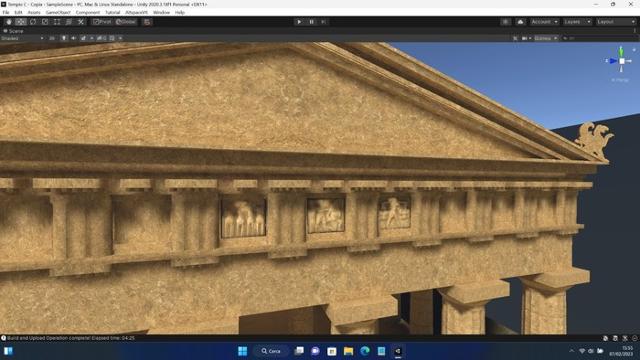Select the Rect tool
Image resolution: width=640 pixels, height=360 pixels.
57,22
